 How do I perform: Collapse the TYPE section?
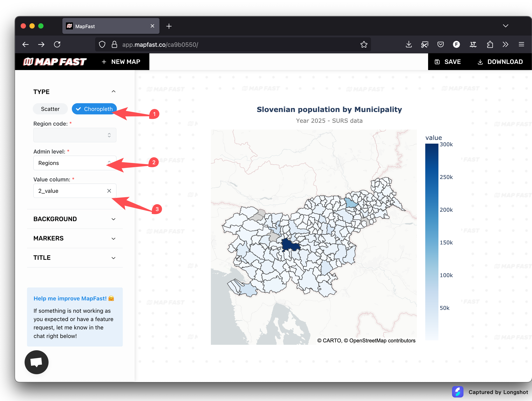click(114, 92)
